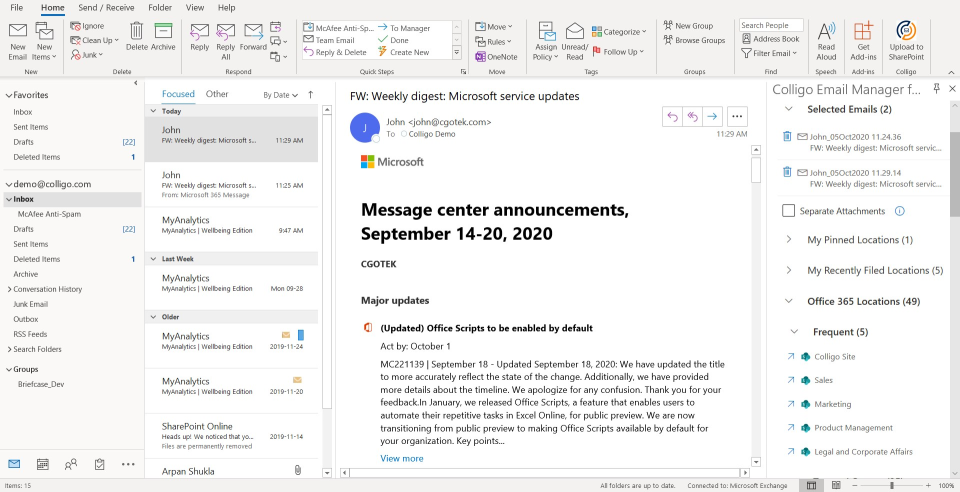This screenshot has height=492, width=960.
Task: Collapse the Frequent locations group
Action: [x=794, y=332]
